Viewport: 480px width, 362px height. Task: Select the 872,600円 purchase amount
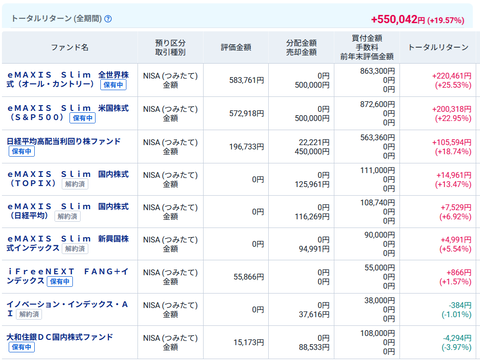(377, 104)
